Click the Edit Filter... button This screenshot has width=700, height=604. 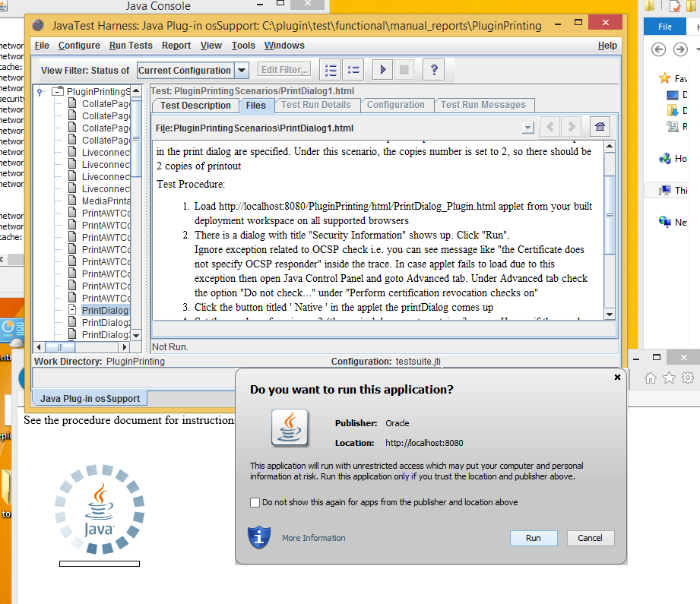(284, 70)
